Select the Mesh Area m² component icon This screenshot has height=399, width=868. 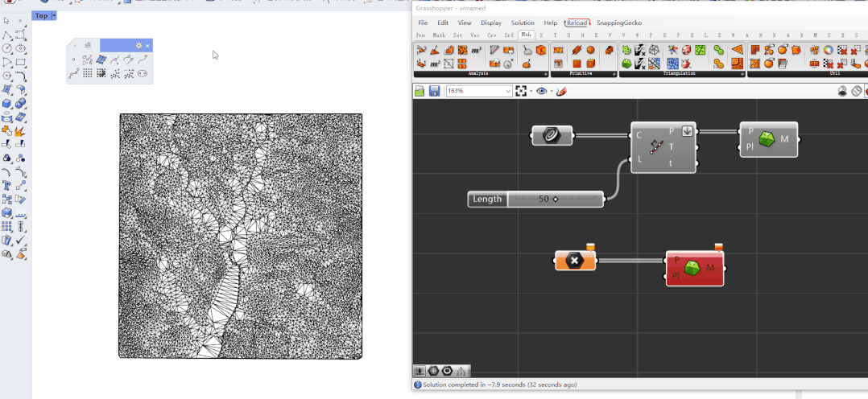[435, 64]
